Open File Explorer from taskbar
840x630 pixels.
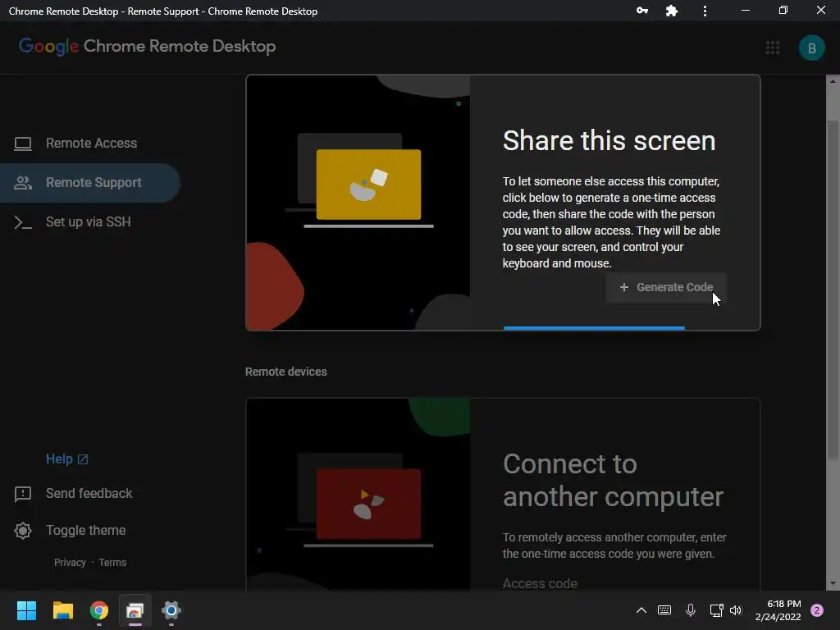tap(62, 610)
